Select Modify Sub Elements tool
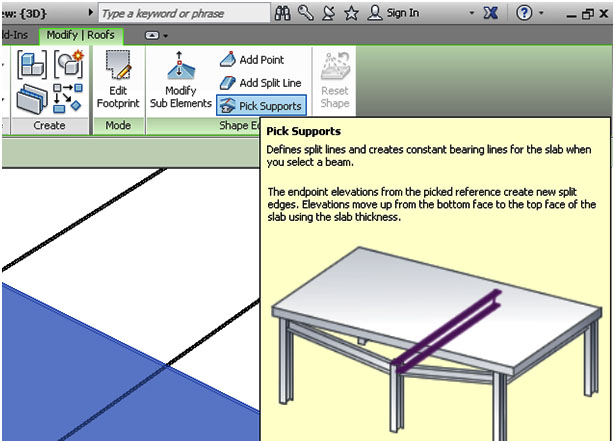615x443 pixels. coord(187,80)
